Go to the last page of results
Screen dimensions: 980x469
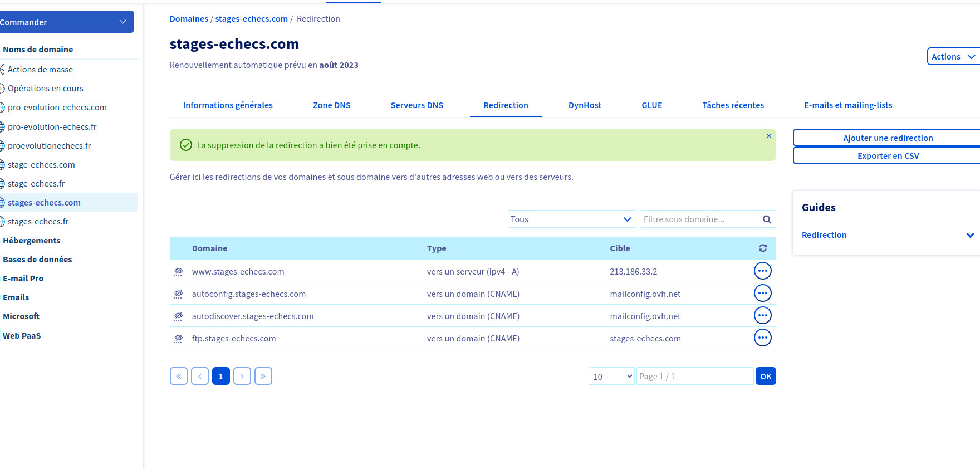click(263, 377)
